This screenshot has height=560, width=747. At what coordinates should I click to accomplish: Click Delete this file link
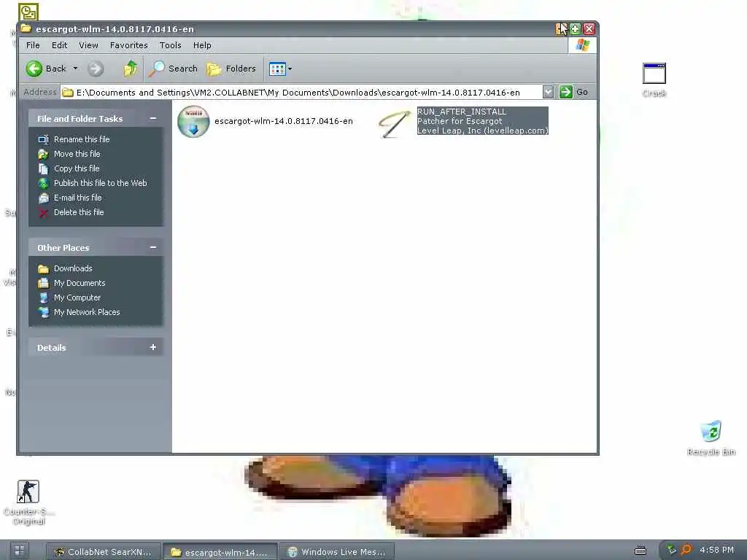click(79, 212)
